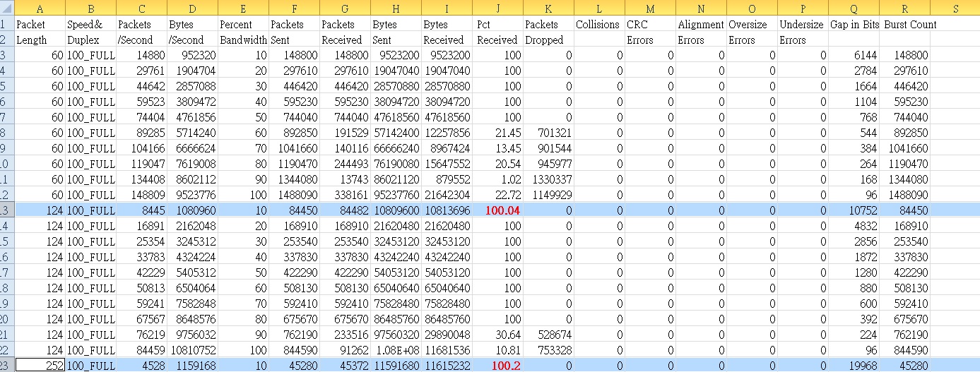The width and height of the screenshot is (980, 372).
Task: Select the Collisions header cell
Action: click(x=599, y=24)
